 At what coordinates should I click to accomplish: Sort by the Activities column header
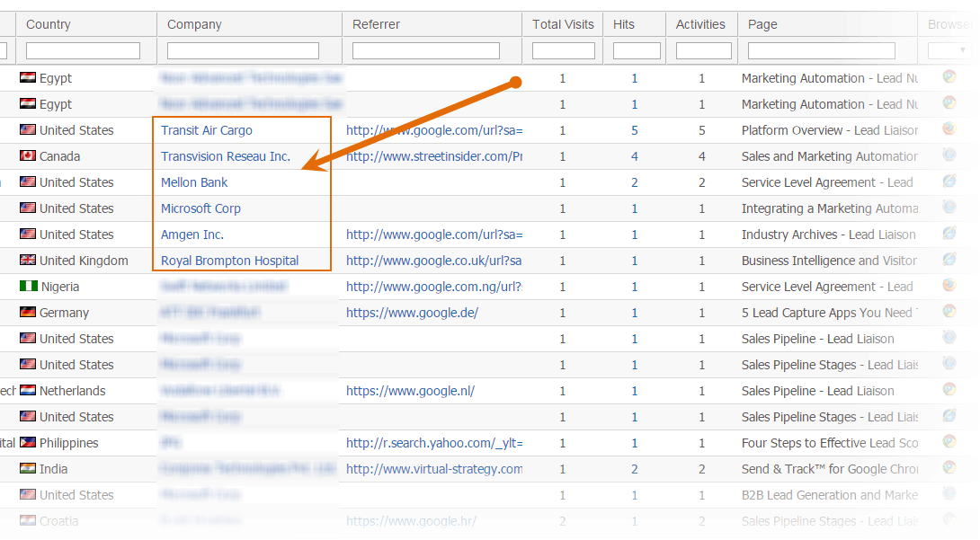point(700,24)
